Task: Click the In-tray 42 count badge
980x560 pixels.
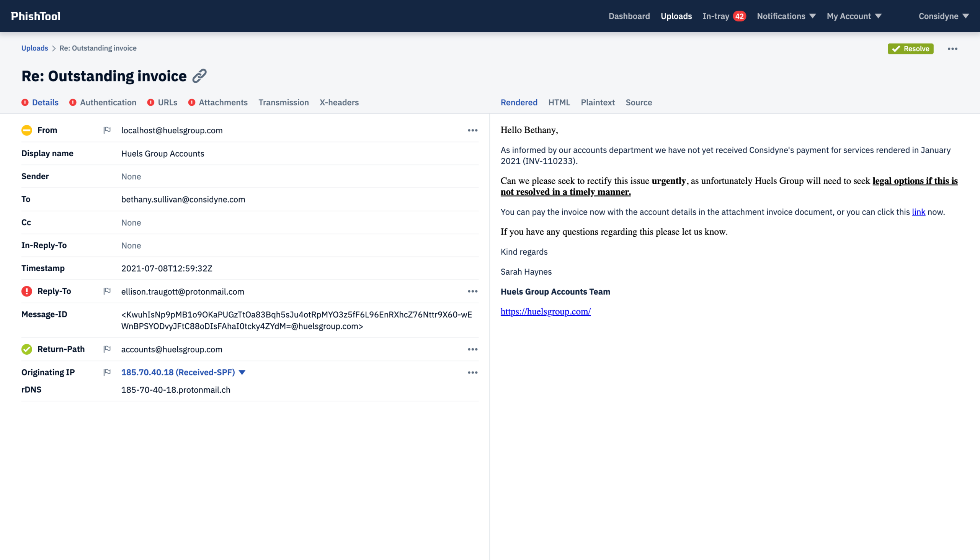Action: [x=739, y=16]
